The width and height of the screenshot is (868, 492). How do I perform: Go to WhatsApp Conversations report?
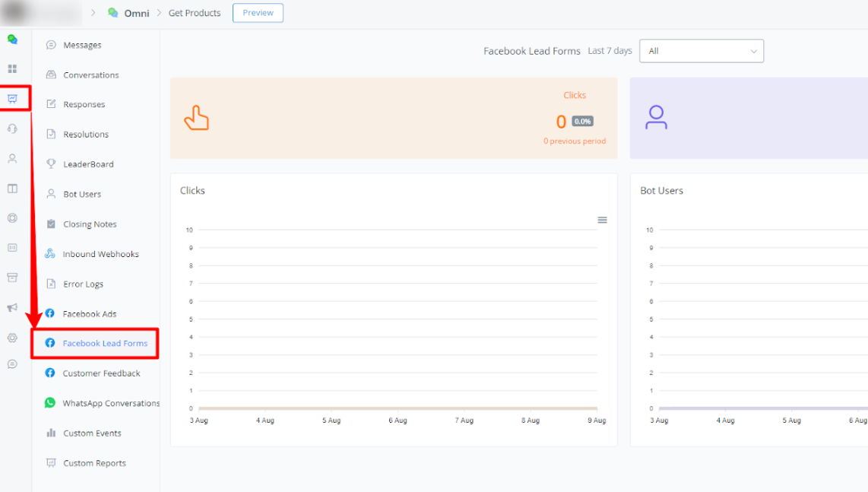(110, 403)
